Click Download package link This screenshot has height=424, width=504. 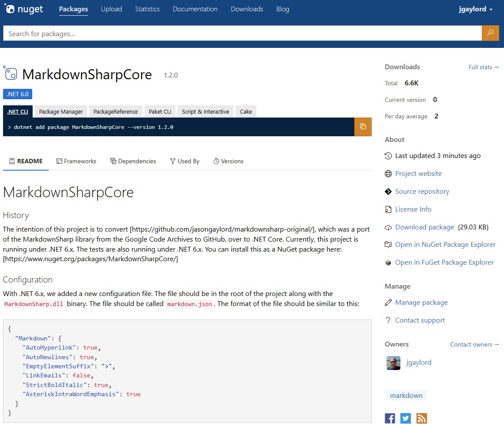424,227
